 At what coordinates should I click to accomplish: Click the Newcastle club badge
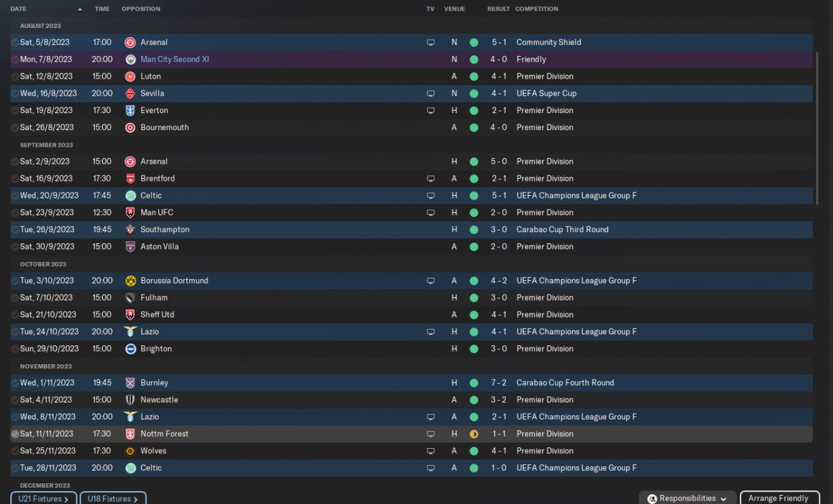(x=130, y=400)
